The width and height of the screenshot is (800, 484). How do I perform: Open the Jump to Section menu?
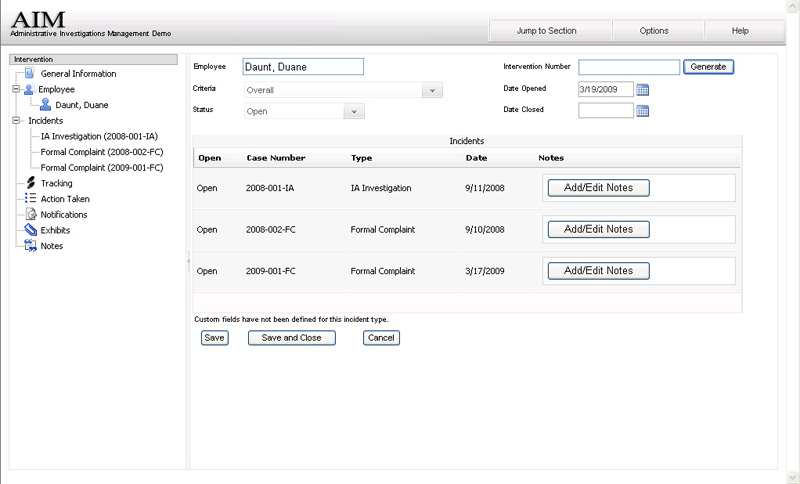tap(546, 31)
